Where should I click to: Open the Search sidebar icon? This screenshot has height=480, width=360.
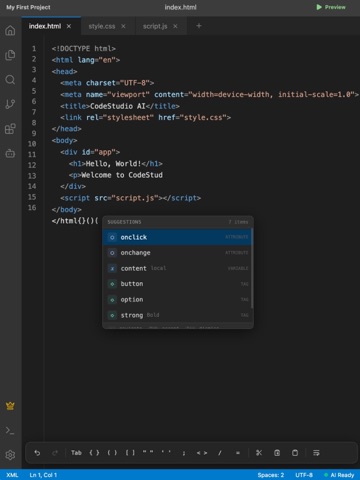click(10, 80)
